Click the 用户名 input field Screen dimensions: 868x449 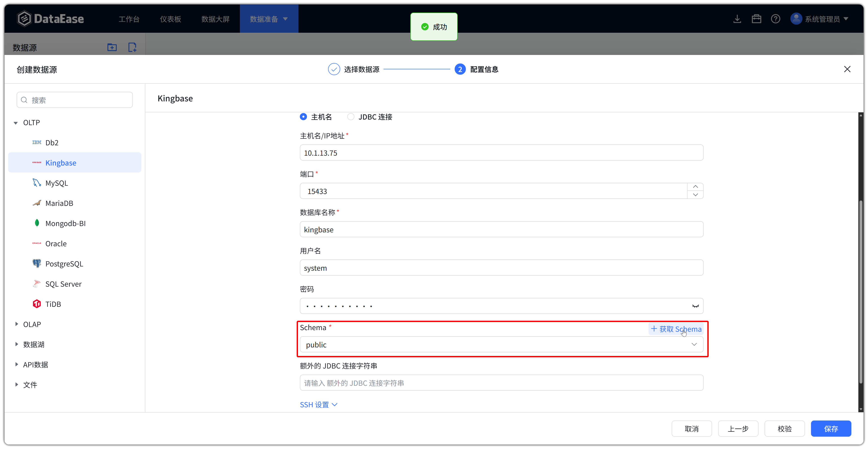(501, 268)
